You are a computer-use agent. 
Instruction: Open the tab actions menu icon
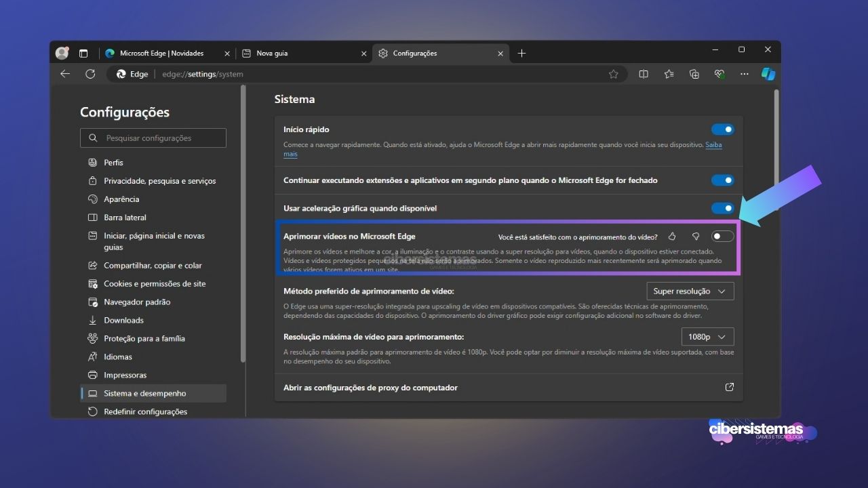pos(83,54)
